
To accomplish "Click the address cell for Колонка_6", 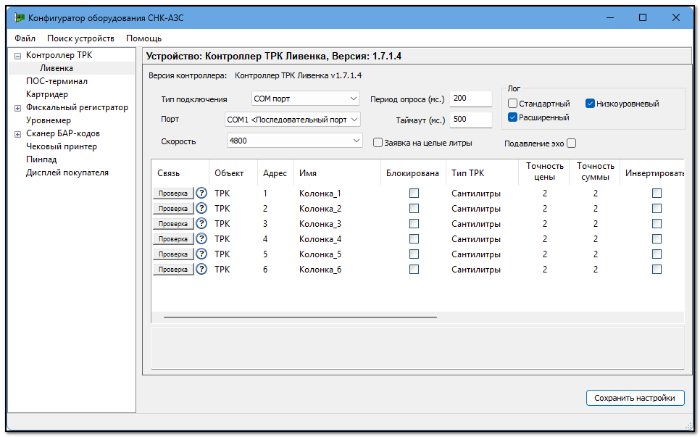I will tap(265, 269).
